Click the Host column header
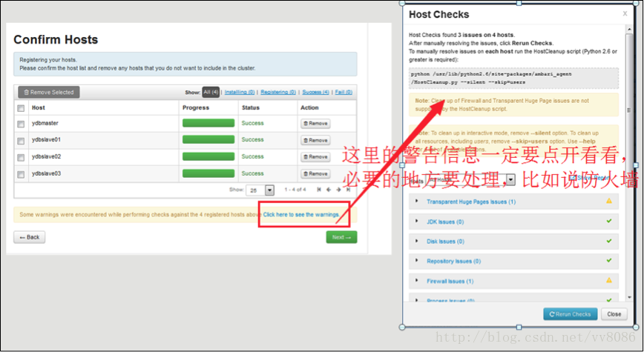This screenshot has height=352, width=644. (x=38, y=108)
